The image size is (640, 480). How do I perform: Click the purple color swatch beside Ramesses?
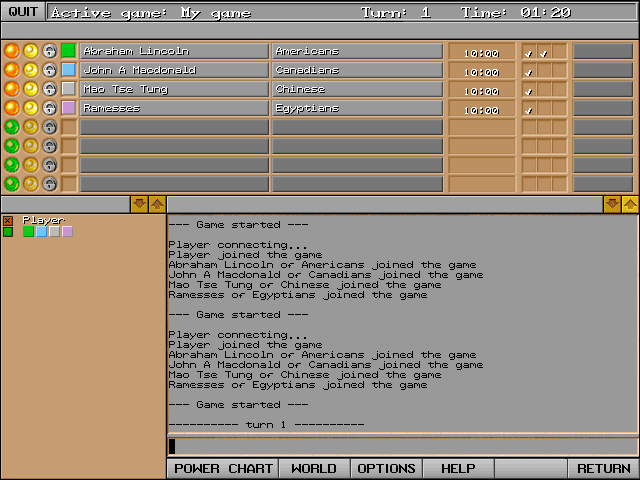(x=69, y=108)
